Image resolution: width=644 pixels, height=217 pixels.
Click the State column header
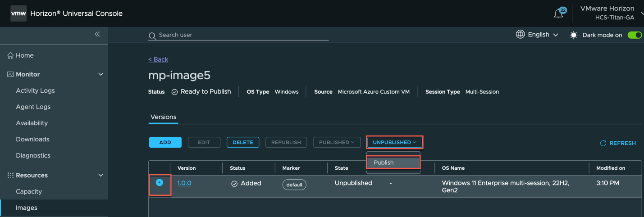click(342, 168)
